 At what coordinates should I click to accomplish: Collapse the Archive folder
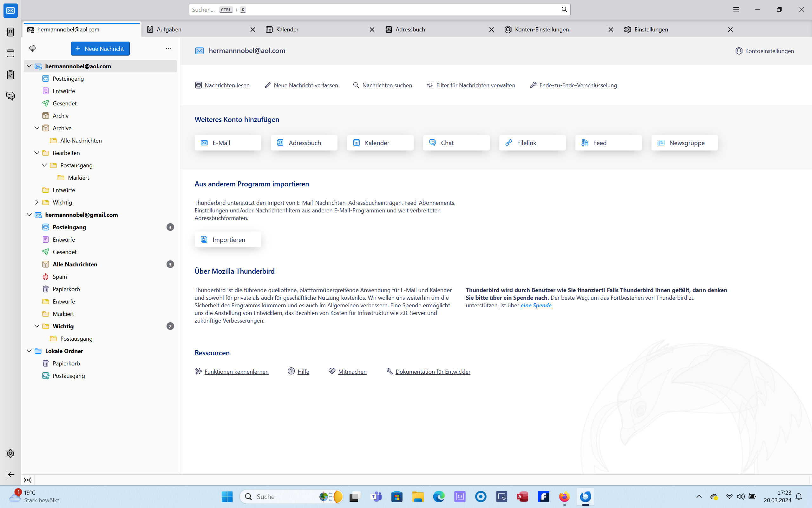(x=37, y=128)
